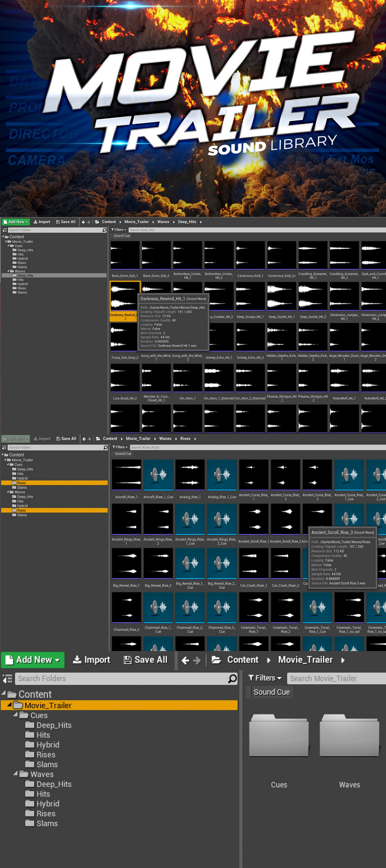Toggle sources panel icon beside bottom Search Folders
Screen dimensions: 386x868
coord(7,679)
